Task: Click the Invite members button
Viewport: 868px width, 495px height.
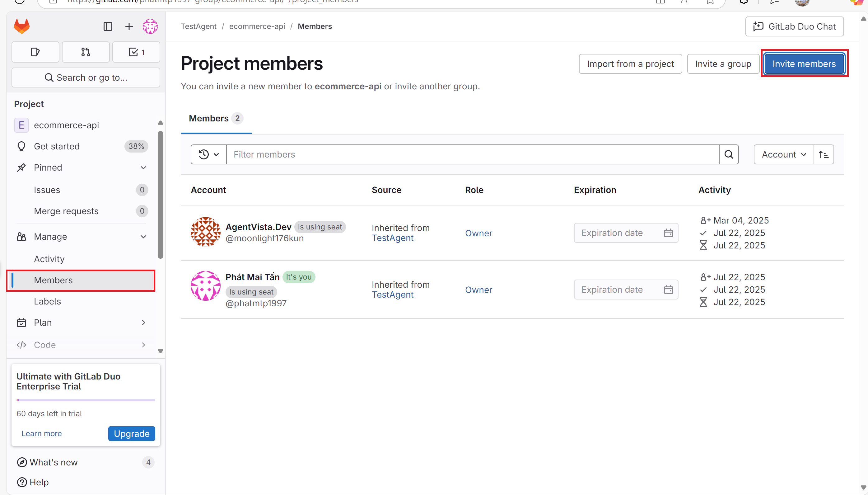Action: tap(804, 64)
